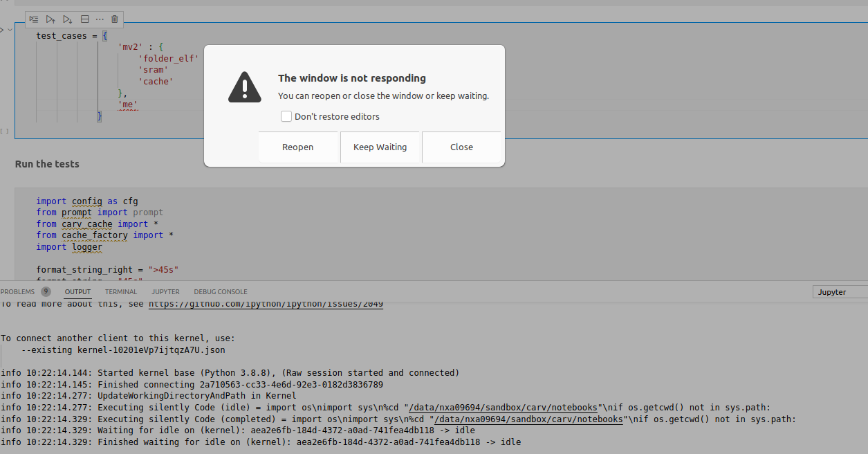Execute cell and below
This screenshot has width=868, height=454.
point(67,19)
